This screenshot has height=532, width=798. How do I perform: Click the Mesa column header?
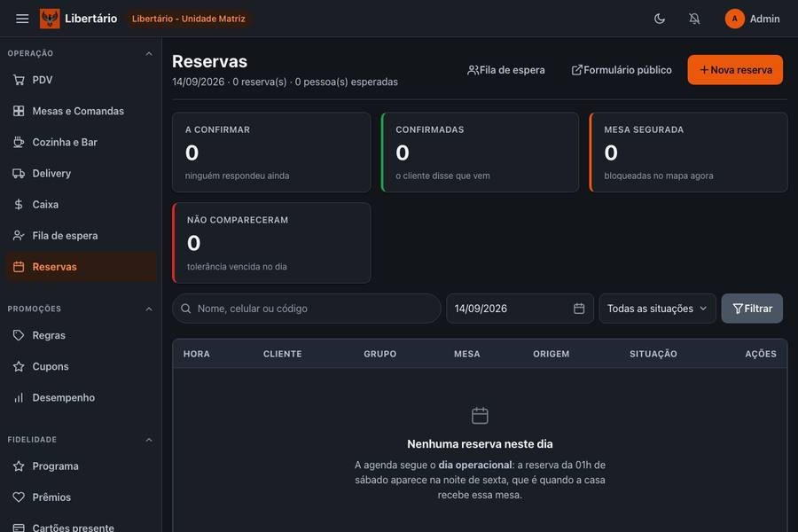466,354
